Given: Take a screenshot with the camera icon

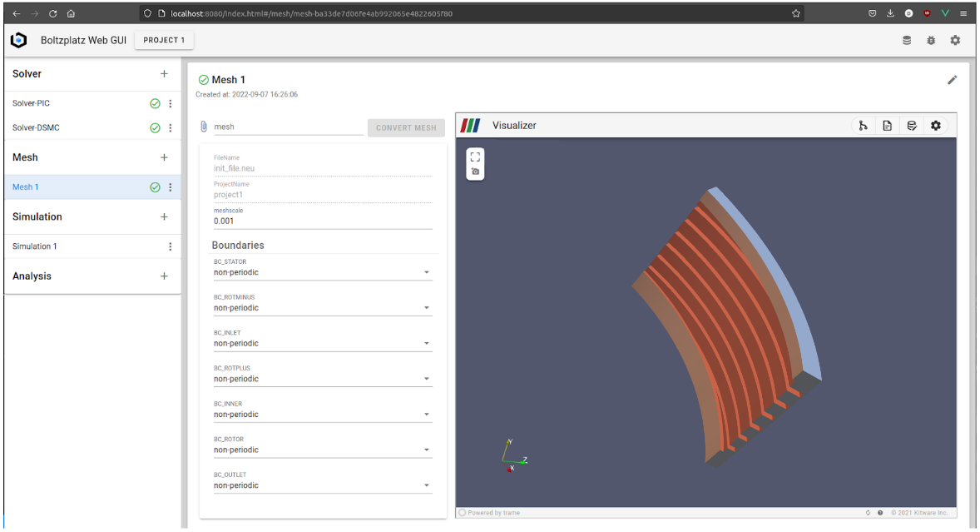Looking at the screenshot, I should (475, 170).
